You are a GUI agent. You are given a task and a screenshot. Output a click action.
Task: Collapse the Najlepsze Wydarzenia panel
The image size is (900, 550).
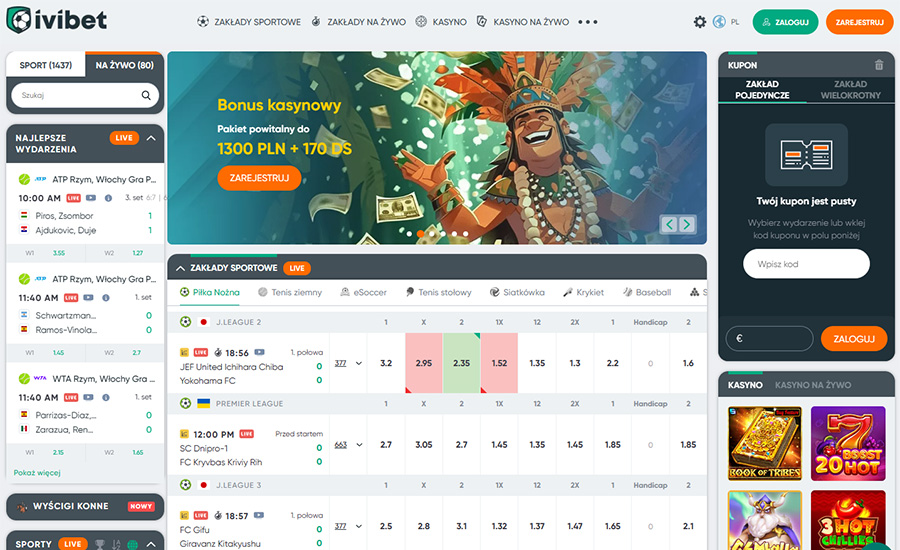[151, 138]
